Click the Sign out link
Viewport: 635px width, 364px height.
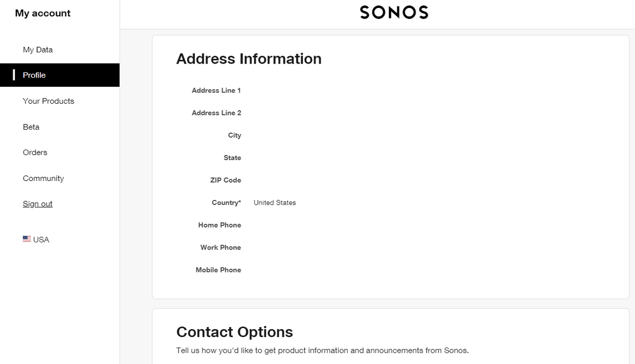(38, 204)
